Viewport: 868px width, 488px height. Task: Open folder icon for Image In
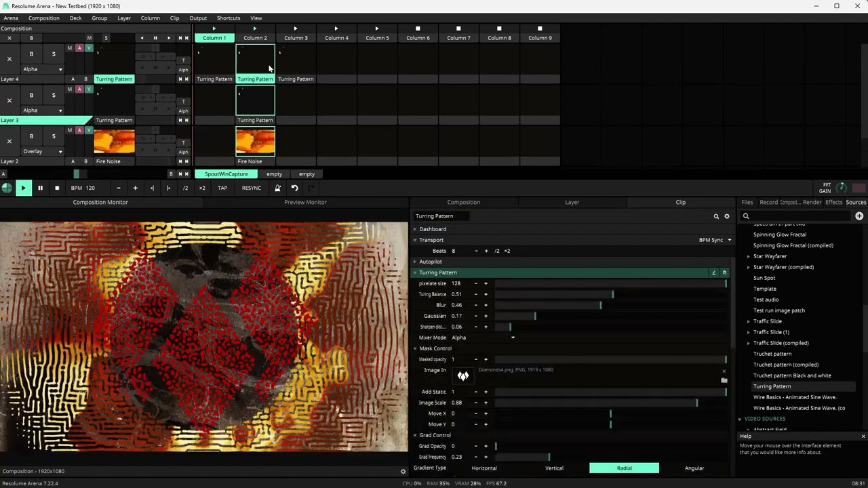point(724,380)
